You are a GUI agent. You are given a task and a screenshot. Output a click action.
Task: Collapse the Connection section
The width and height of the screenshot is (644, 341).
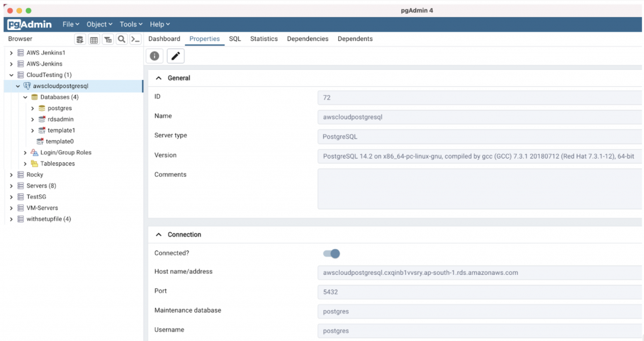point(158,235)
